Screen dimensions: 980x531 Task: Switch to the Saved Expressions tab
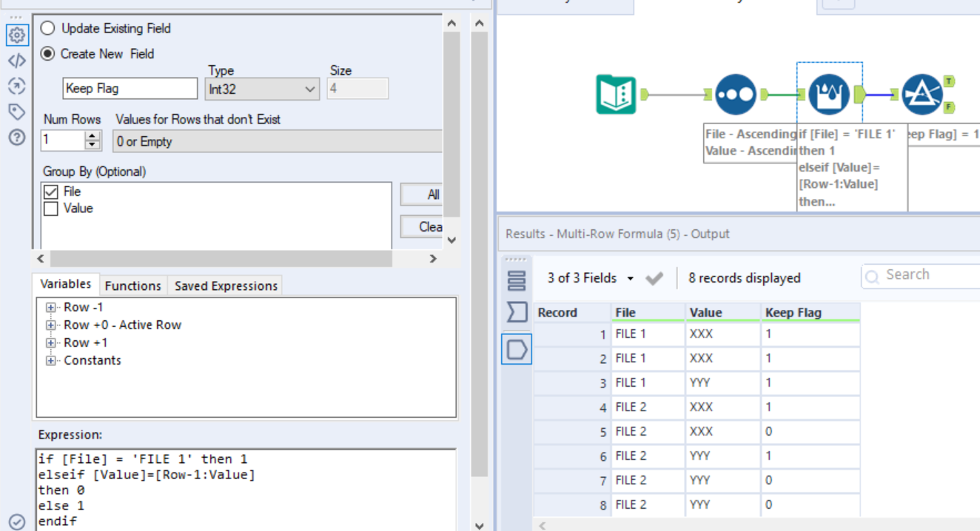pyautogui.click(x=225, y=285)
